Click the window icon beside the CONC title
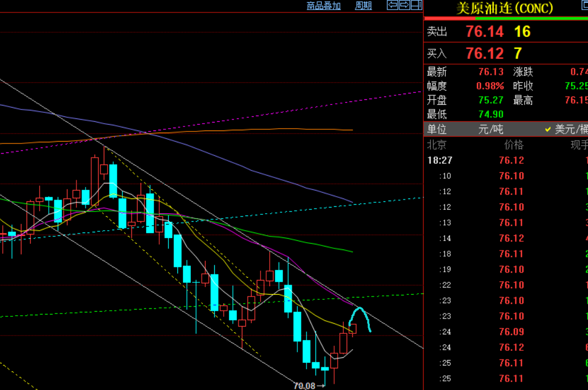Viewport: 588px width, 390px height. click(x=584, y=6)
